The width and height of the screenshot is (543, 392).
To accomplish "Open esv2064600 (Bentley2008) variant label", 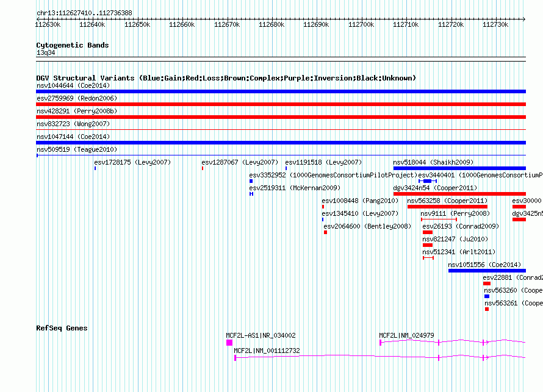I will [367, 226].
